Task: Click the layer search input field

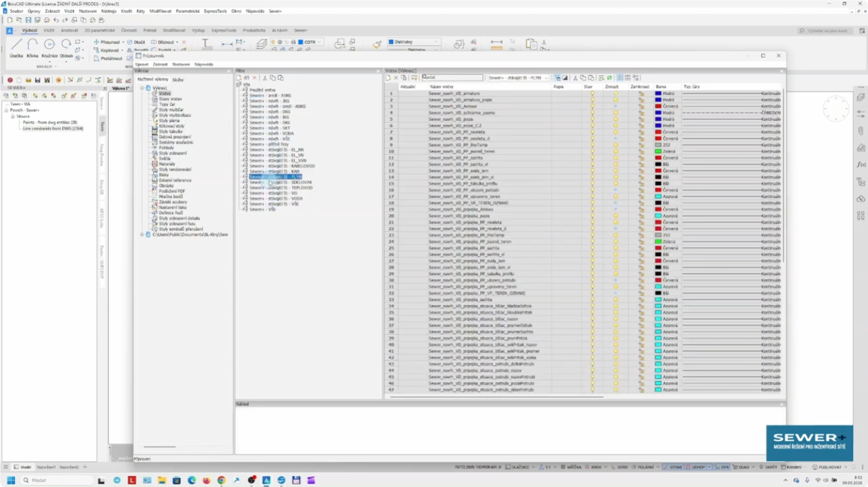Action: (x=453, y=77)
